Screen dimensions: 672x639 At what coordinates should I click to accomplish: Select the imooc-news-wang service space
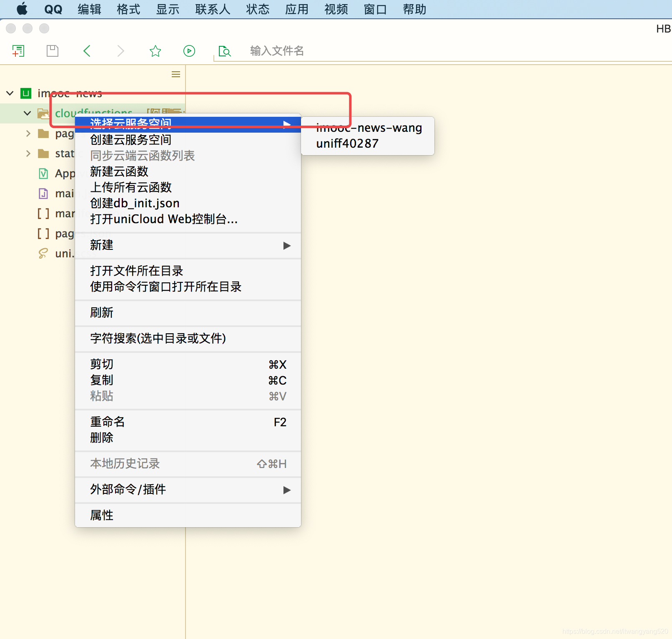[x=368, y=128]
